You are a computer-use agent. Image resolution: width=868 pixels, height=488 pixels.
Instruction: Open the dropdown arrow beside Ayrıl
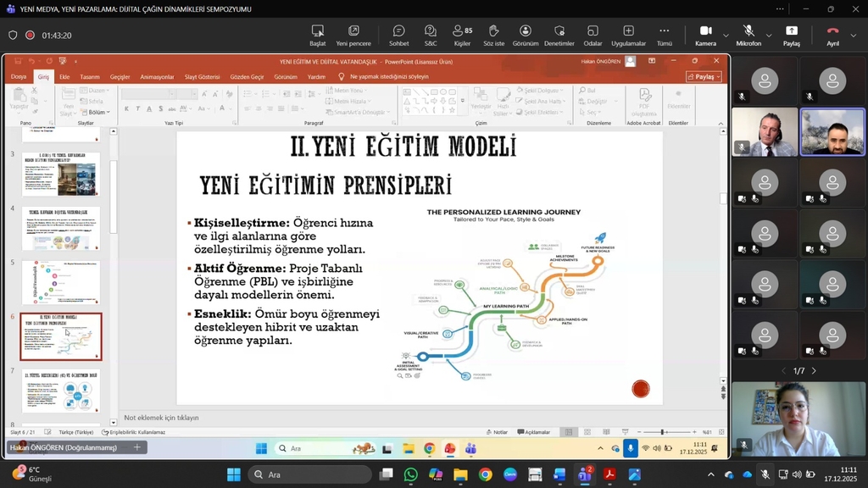point(854,36)
